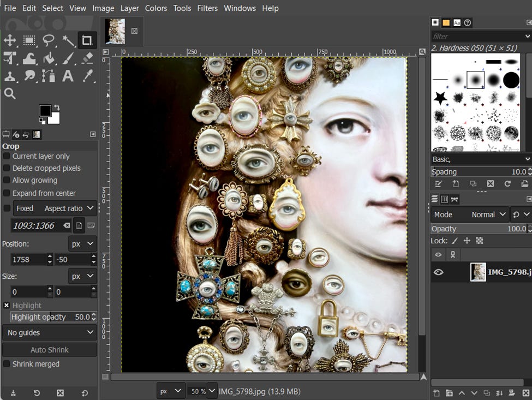
Task: Close the IMG_5798 image tab
Action: coord(134,31)
